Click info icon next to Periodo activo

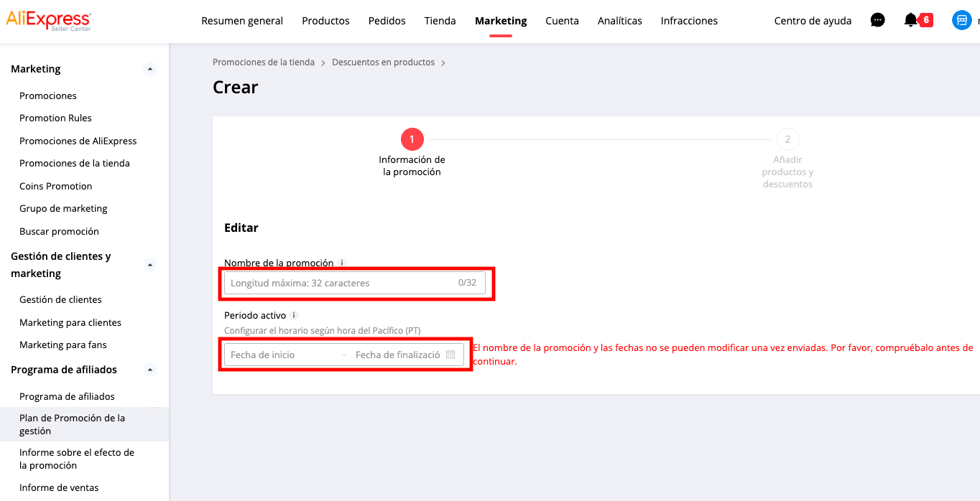[x=294, y=315]
